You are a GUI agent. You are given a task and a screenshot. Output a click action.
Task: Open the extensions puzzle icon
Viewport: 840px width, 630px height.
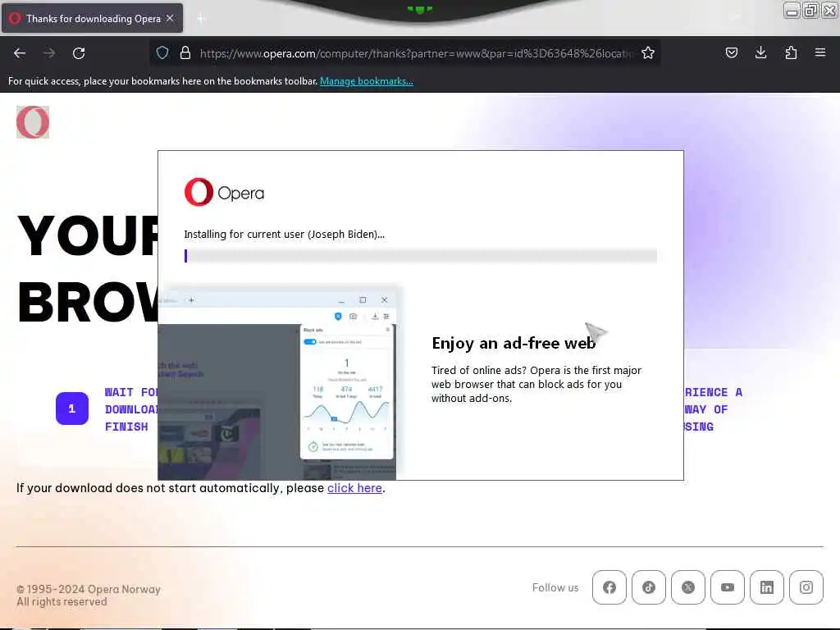(791, 52)
